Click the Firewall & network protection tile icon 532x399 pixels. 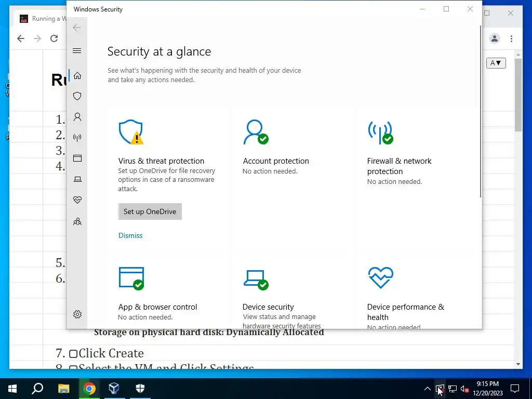380,132
